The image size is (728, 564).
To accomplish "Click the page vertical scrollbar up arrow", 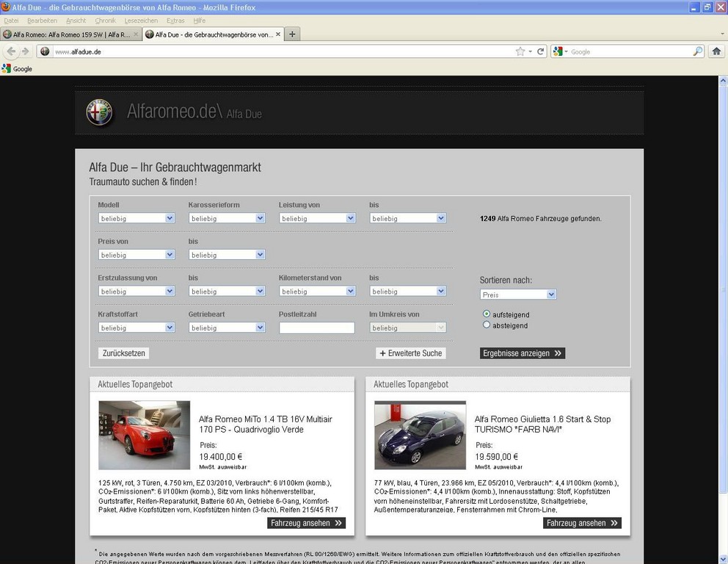I will pyautogui.click(x=724, y=80).
